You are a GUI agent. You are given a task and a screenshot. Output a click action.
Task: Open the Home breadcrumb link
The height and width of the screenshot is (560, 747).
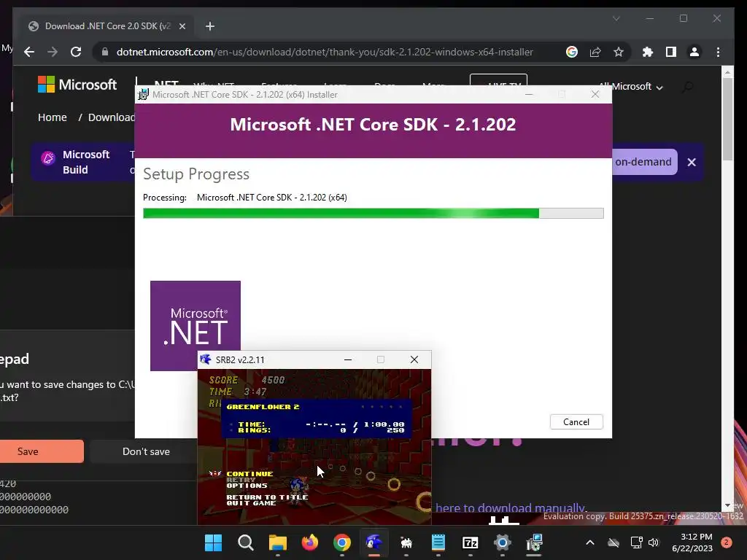[x=53, y=117]
